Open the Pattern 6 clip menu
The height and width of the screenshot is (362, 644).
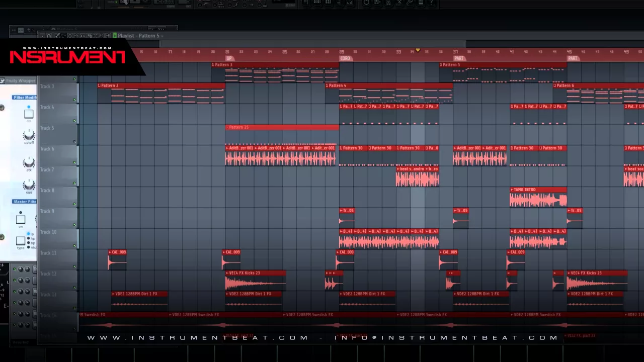[555, 85]
